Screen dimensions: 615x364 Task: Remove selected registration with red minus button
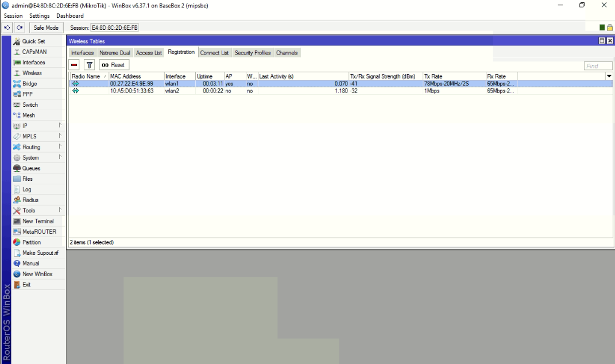pyautogui.click(x=74, y=65)
